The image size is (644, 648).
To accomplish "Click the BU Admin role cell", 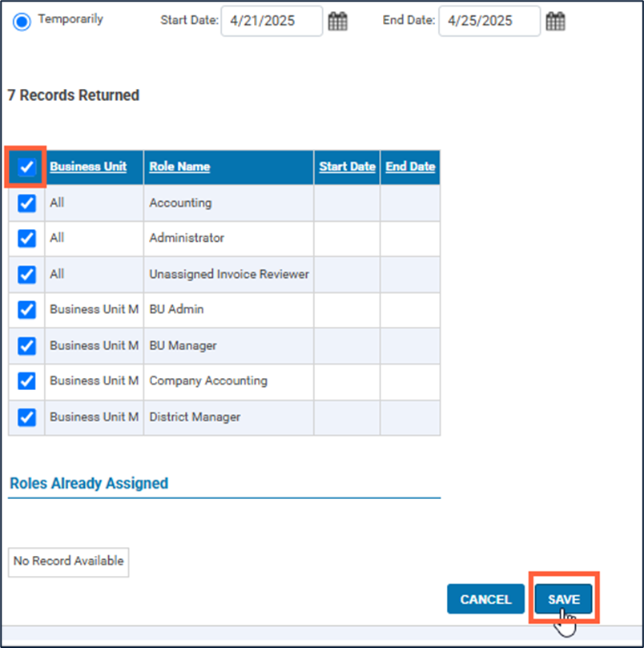I will point(228,310).
